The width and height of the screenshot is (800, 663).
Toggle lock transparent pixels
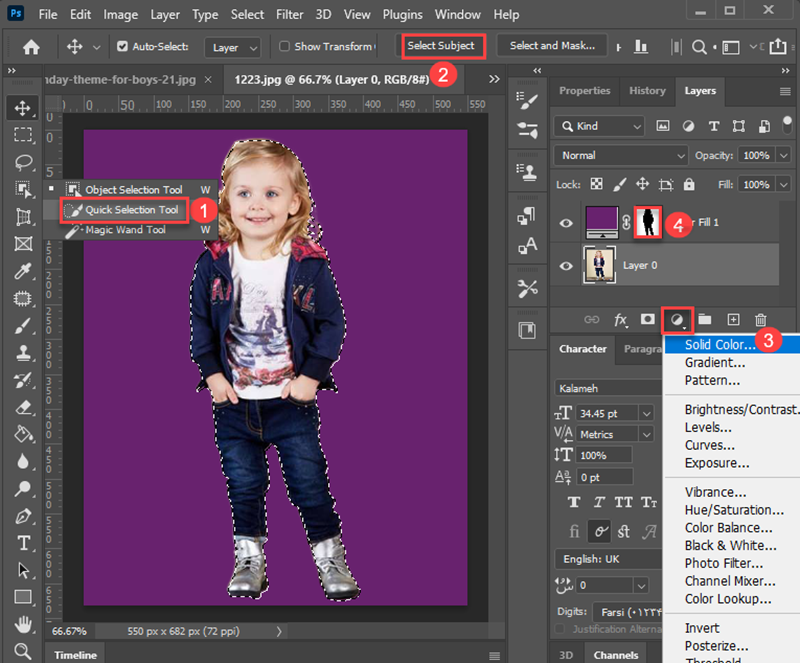click(596, 184)
